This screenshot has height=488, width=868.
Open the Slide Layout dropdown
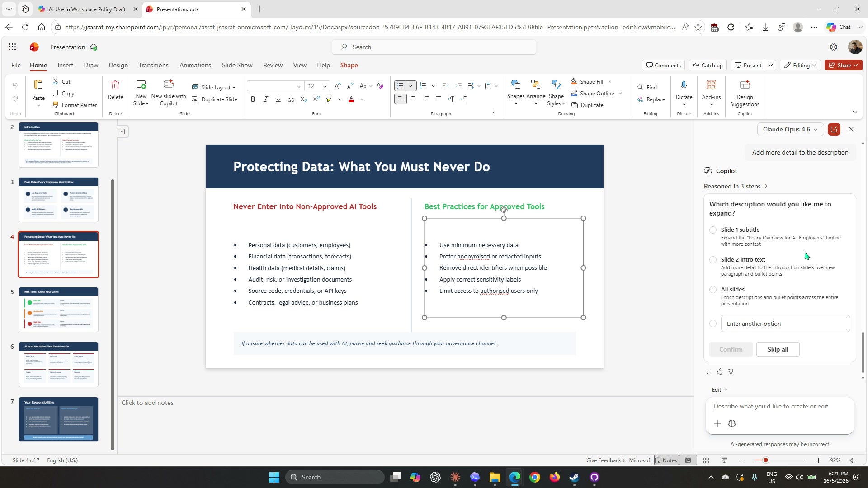pos(214,88)
